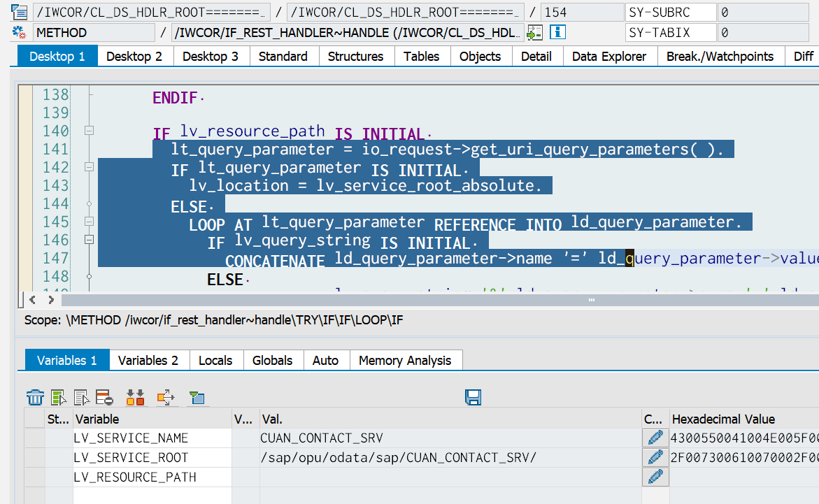Screen dimensions: 819x504
Task: Click the source editor scroll left arrow
Action: tap(32, 299)
